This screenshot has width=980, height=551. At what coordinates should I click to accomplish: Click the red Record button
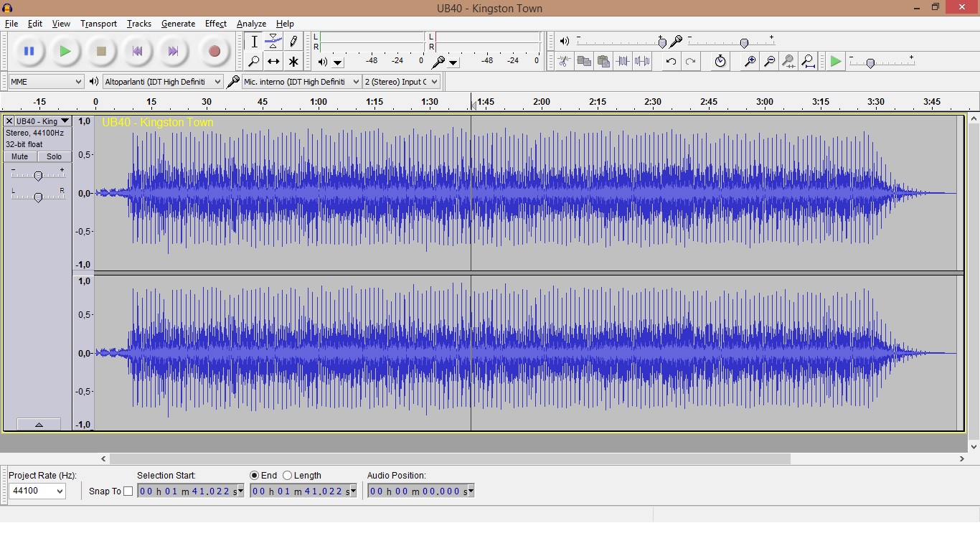214,51
